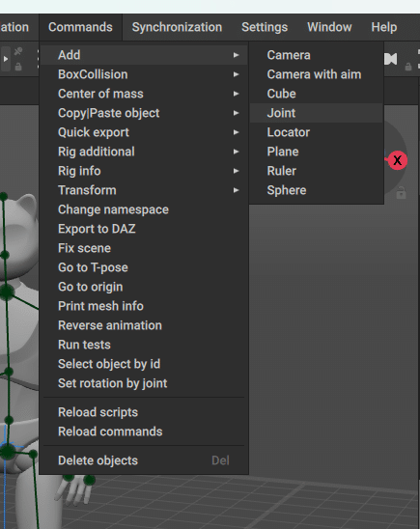The width and height of the screenshot is (420, 529).
Task: Add a Camera from submenu
Action: click(x=317, y=55)
